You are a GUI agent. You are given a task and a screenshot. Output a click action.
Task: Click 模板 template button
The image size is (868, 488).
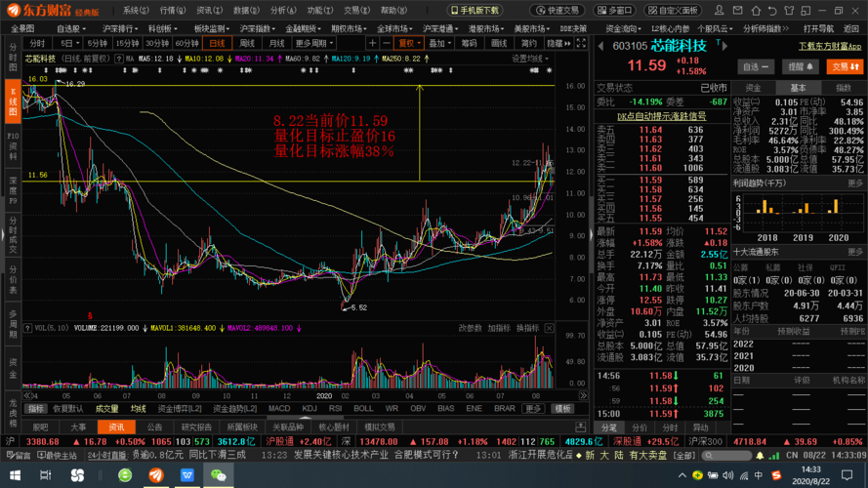click(x=563, y=409)
